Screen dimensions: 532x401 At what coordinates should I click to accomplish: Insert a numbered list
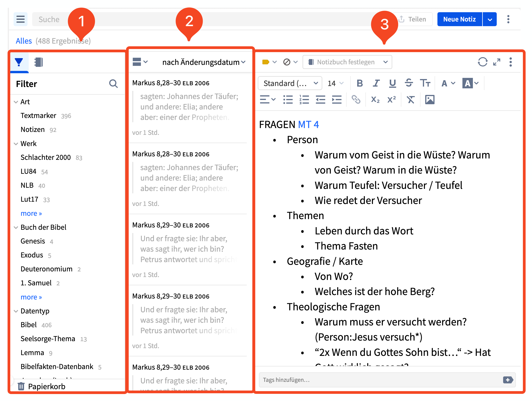304,99
